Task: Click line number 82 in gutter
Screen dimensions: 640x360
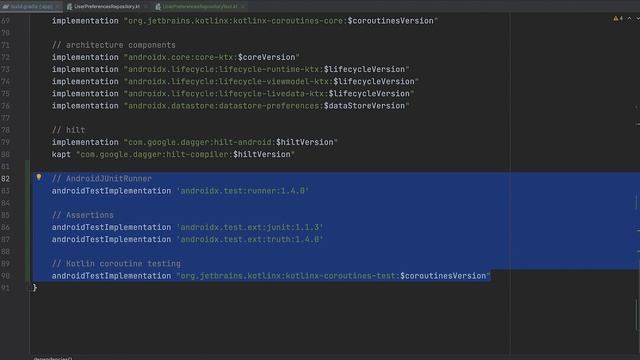Action: point(5,179)
